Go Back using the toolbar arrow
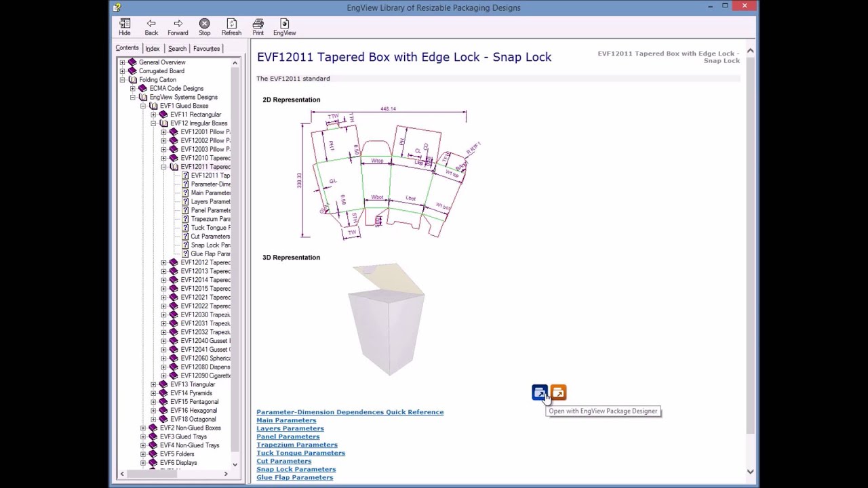 (x=151, y=24)
